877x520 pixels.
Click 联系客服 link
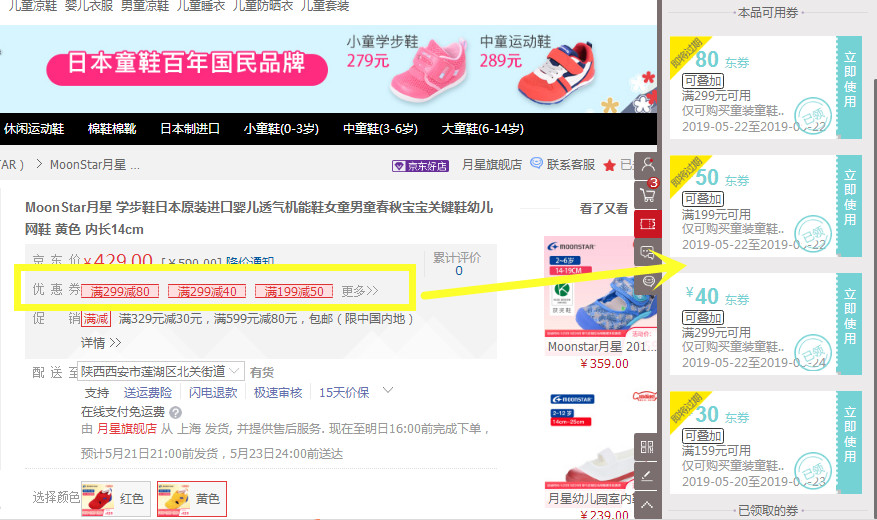[570, 164]
